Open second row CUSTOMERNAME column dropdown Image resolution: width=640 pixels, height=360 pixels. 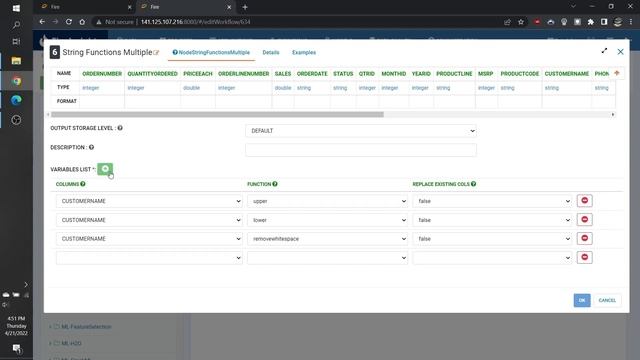pyautogui.click(x=149, y=220)
